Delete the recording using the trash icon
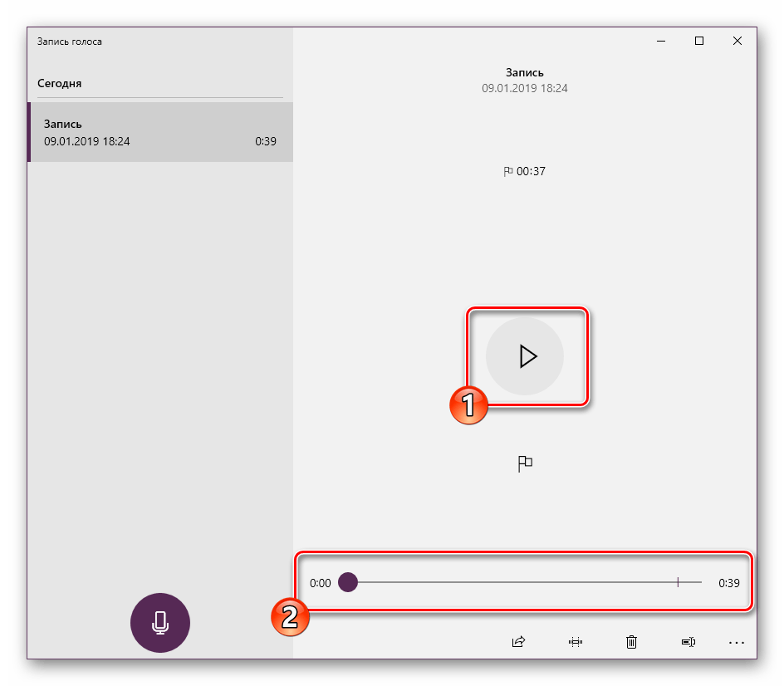Image resolution: width=784 pixels, height=686 pixels. [632, 642]
